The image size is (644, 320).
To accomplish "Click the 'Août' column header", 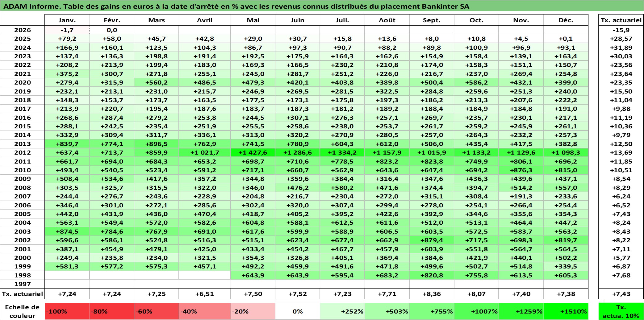I will tap(387, 20).
